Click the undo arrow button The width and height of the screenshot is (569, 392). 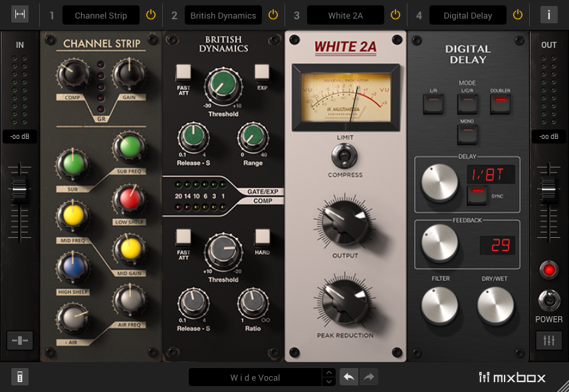pos(349,377)
